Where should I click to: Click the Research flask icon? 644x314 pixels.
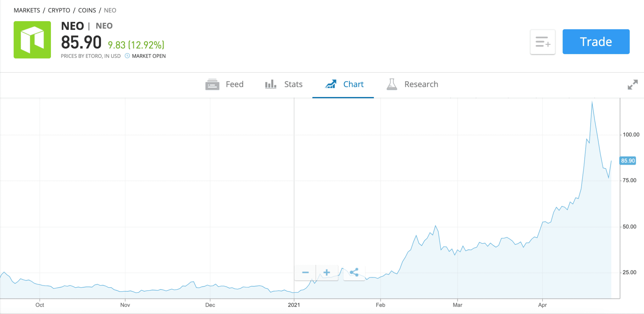coord(392,84)
